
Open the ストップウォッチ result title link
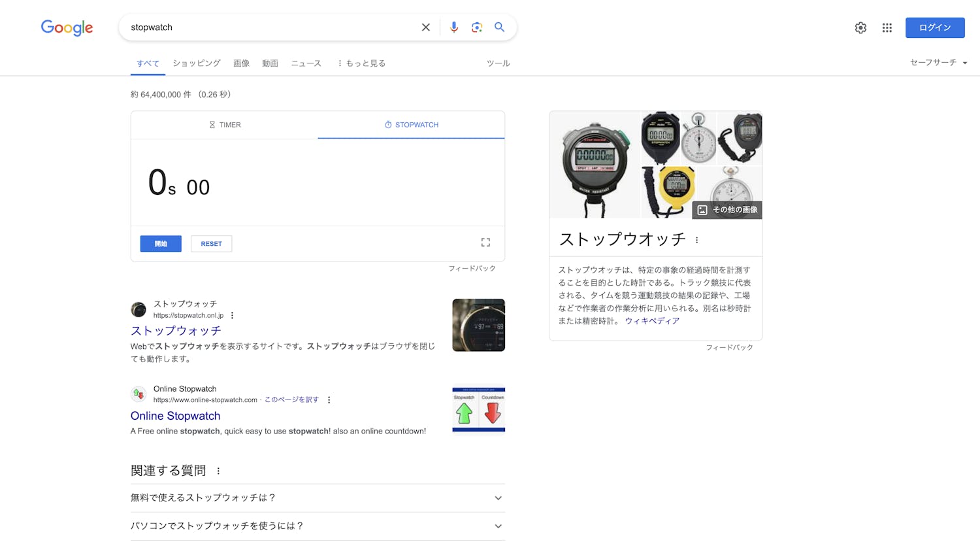pyautogui.click(x=176, y=331)
